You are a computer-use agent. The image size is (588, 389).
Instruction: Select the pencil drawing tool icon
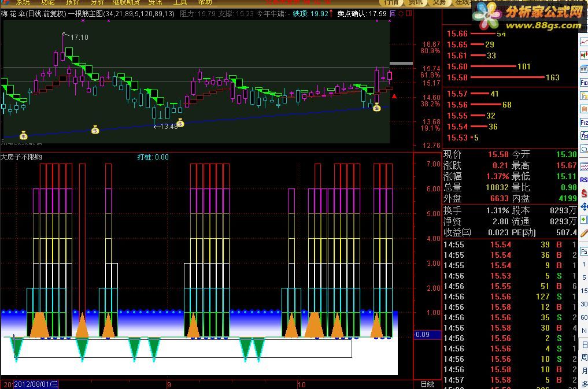coord(584,233)
